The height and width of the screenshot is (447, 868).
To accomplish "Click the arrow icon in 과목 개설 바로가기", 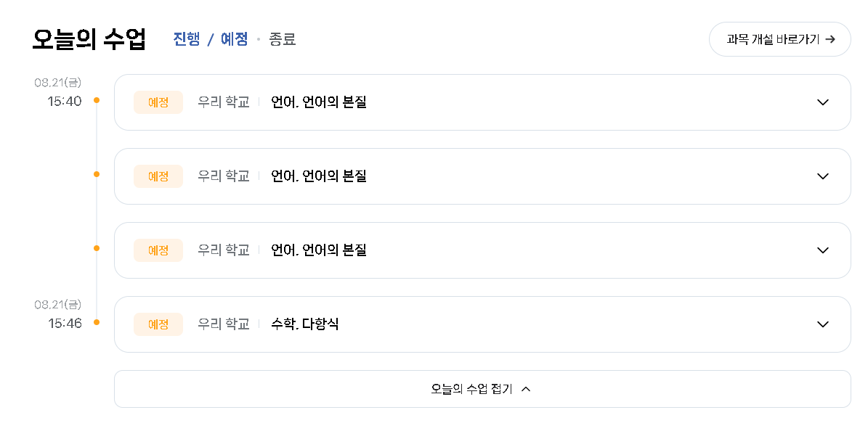I will (830, 39).
